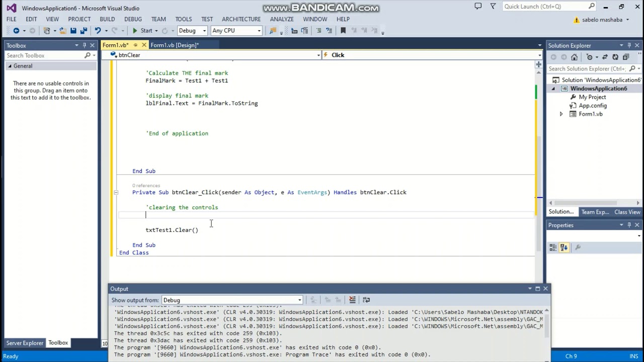The width and height of the screenshot is (644, 362).
Task: Click the Search Solution Explorer field
Action: 594,68
